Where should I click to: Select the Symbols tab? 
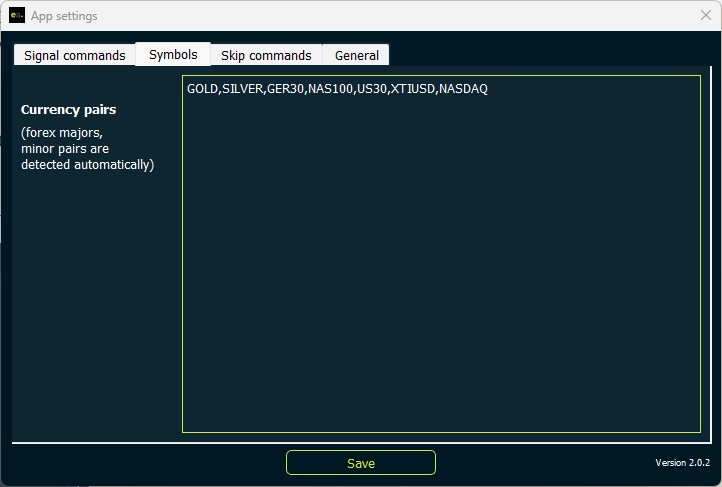click(x=173, y=55)
